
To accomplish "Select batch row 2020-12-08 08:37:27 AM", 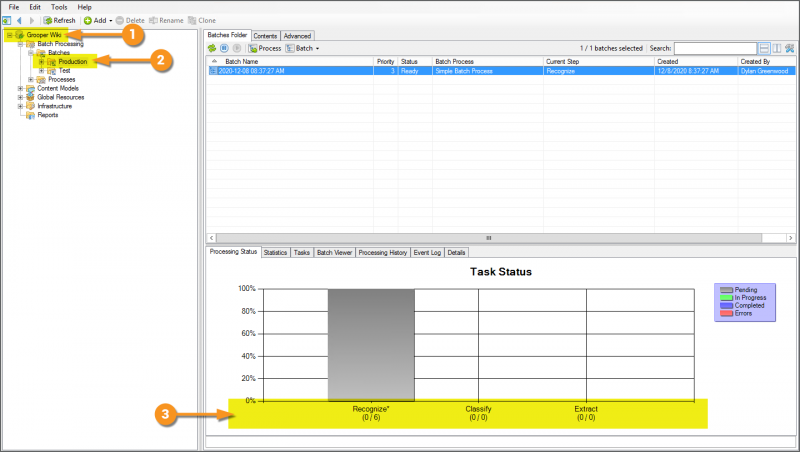I will 501,71.
